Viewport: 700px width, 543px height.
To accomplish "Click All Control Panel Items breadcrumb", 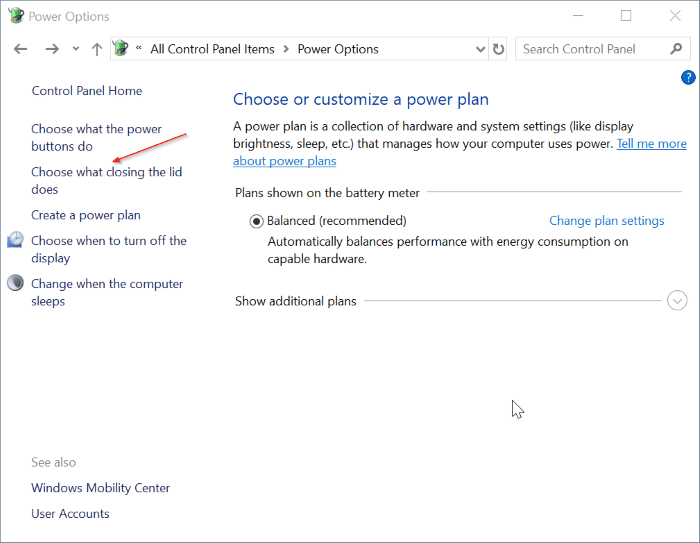I will [212, 49].
